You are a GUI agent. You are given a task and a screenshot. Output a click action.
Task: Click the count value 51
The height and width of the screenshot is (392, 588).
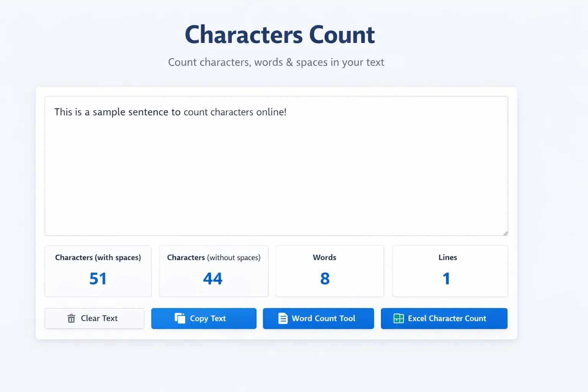coord(98,278)
